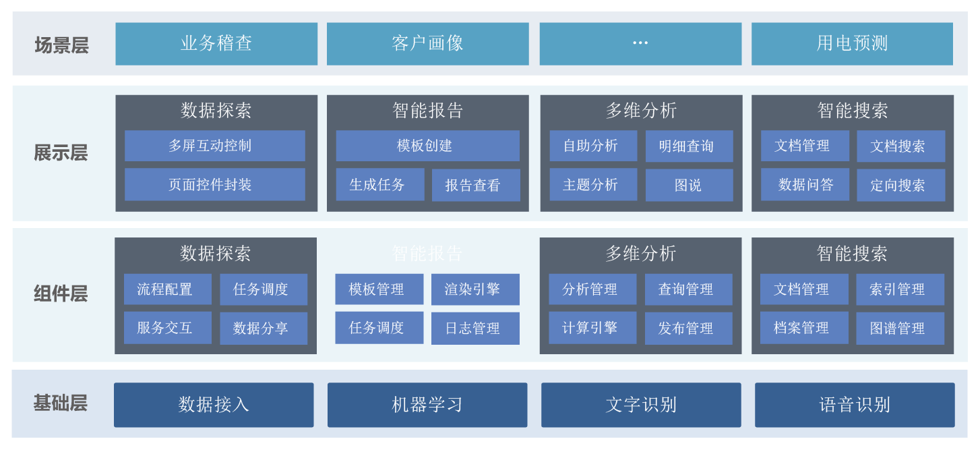Click the 语音识别 base layer box
980x450 pixels.
pyautogui.click(x=855, y=405)
